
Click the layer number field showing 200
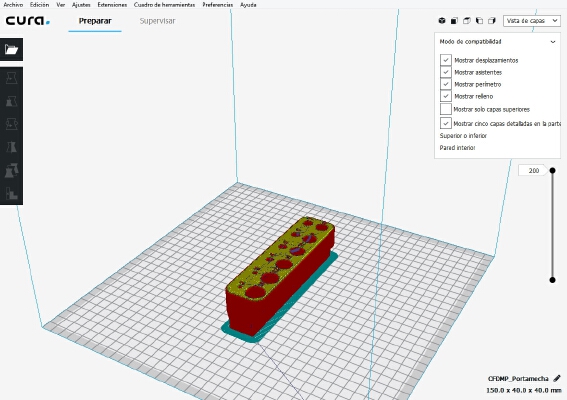pyautogui.click(x=533, y=170)
